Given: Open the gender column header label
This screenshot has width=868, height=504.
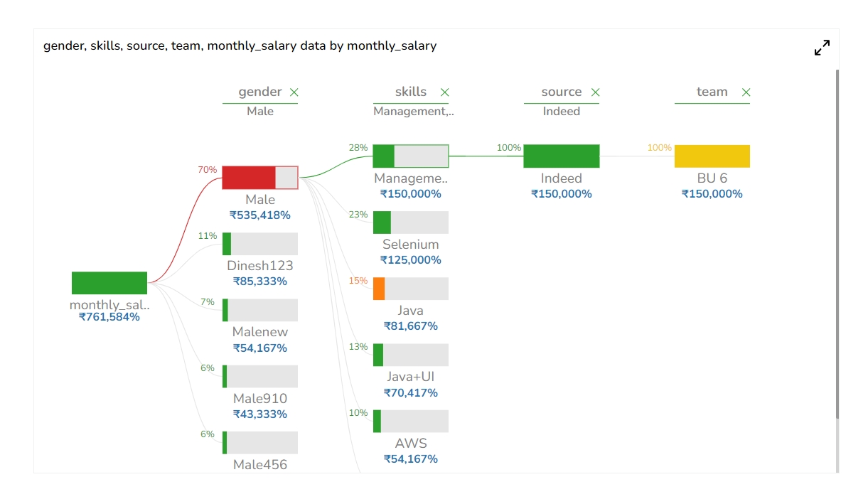Looking at the screenshot, I should click(x=259, y=92).
